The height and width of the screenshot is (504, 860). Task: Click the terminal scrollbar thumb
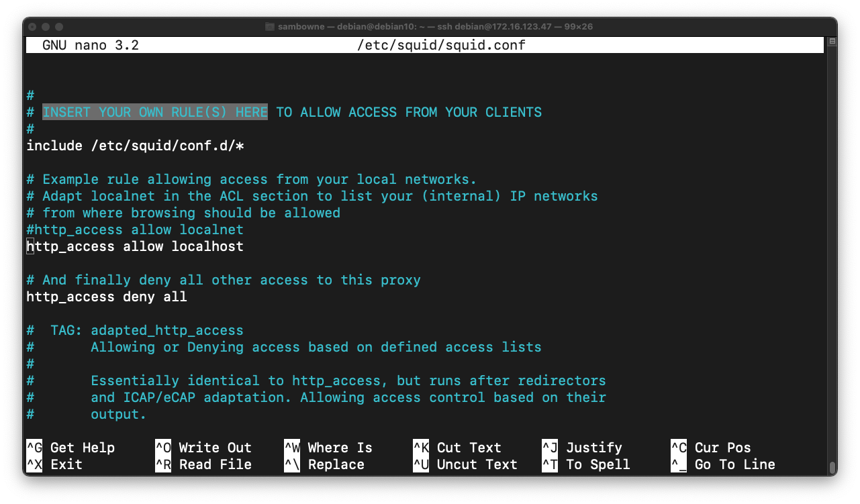click(832, 468)
